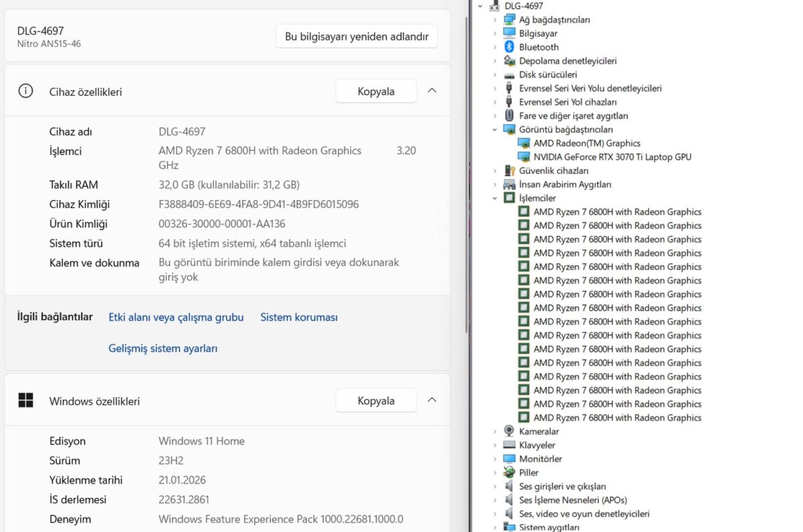Click the Güvenlik cihazları icon

509,170
